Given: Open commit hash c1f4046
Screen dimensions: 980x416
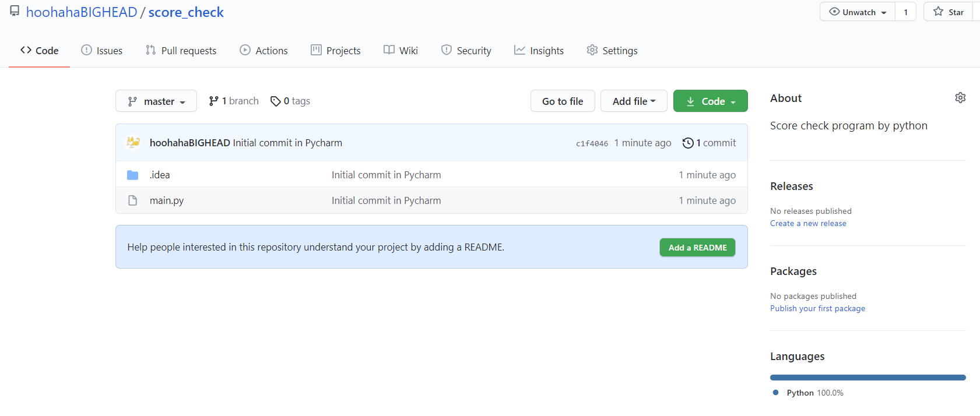Looking at the screenshot, I should click(592, 143).
